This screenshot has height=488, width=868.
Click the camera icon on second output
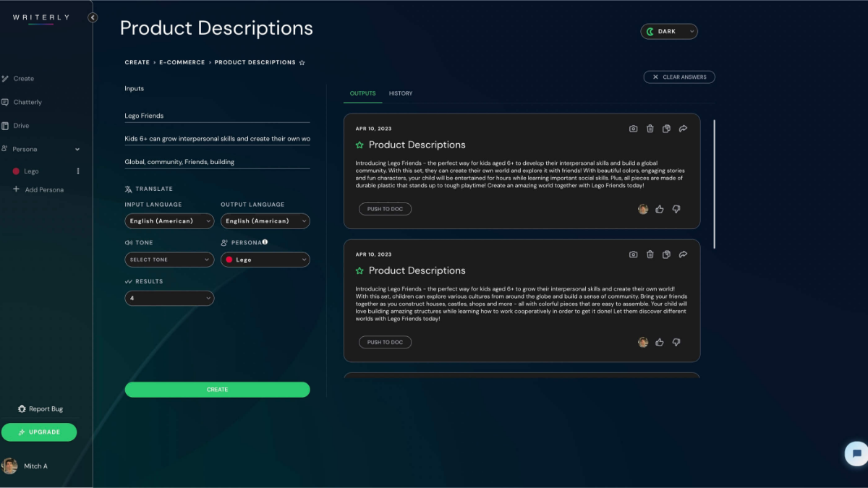(x=634, y=254)
